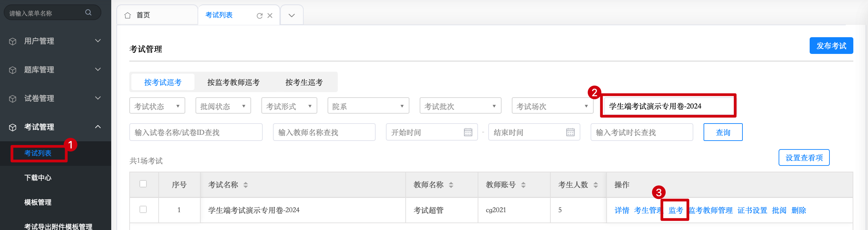Click the 发布考试 button
Screen dimensions: 868x230
tap(831, 46)
